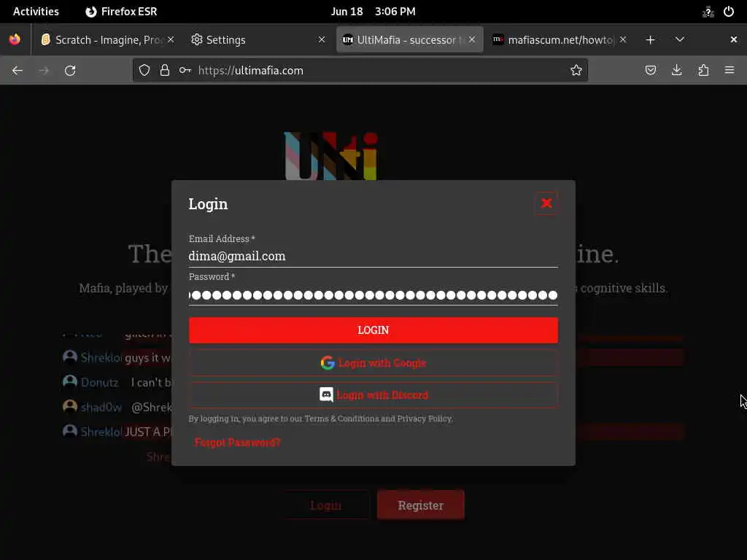Switch to the Settings tab
The height and width of the screenshot is (560, 747).
258,39
